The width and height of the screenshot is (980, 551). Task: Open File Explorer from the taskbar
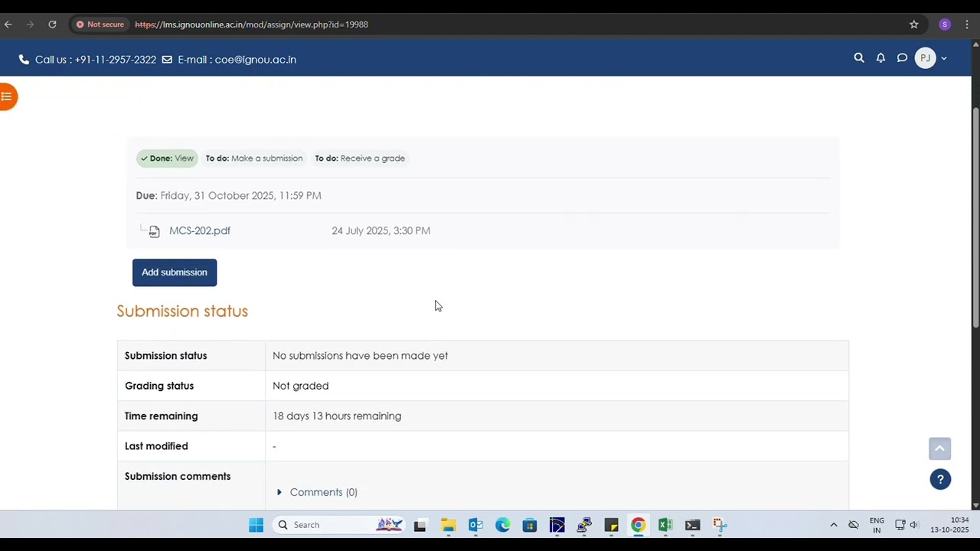(448, 525)
